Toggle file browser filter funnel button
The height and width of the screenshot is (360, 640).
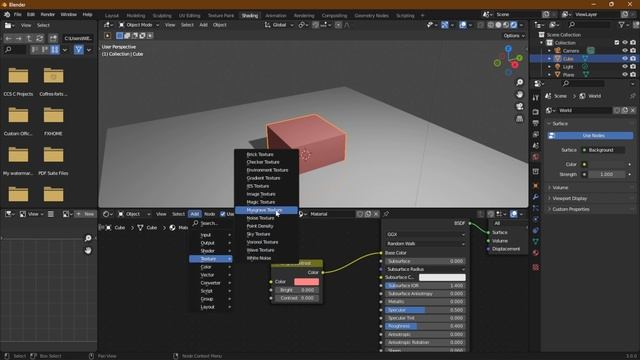[x=79, y=50]
